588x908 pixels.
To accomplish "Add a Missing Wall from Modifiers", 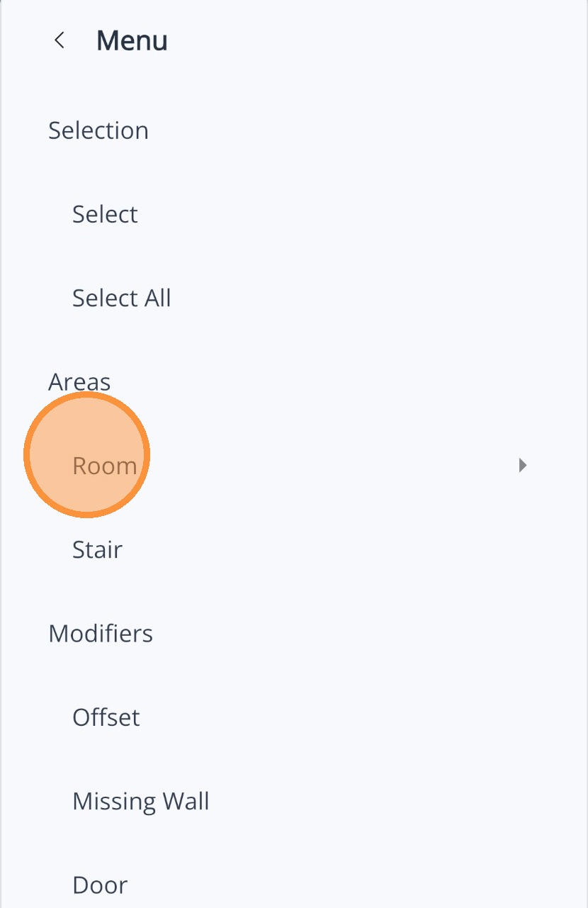I will pos(141,801).
